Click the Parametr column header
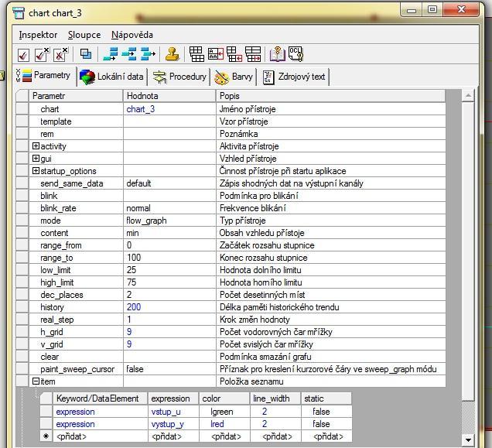This screenshot has width=492, height=448. (x=76, y=96)
